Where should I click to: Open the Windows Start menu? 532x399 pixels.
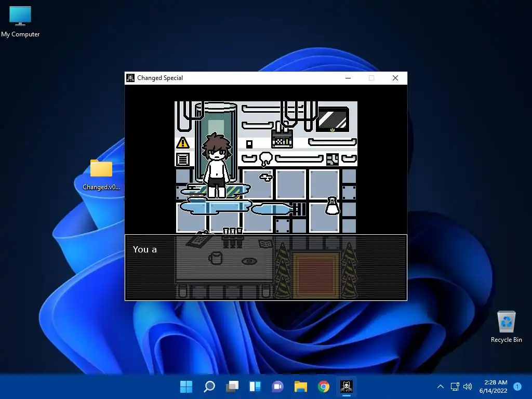pos(186,387)
